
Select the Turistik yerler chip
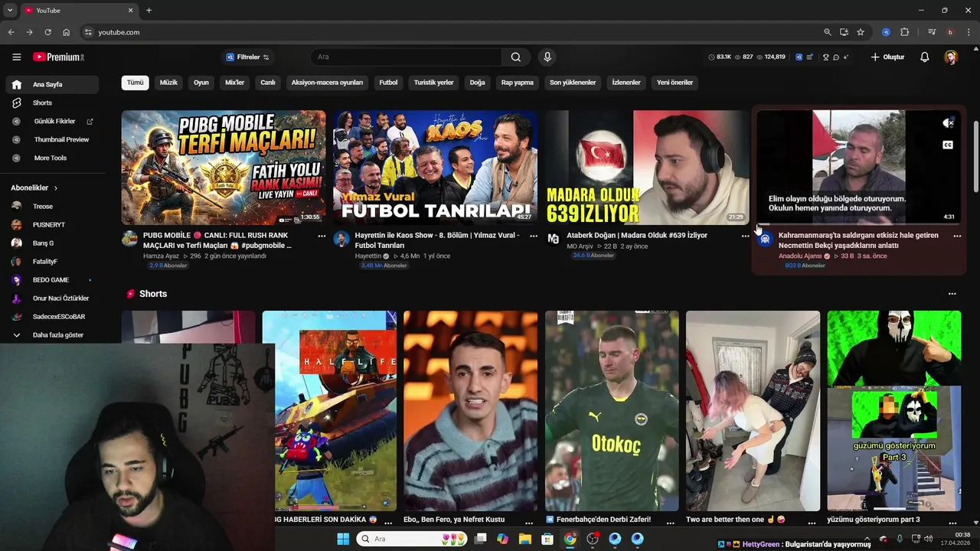[x=433, y=82]
